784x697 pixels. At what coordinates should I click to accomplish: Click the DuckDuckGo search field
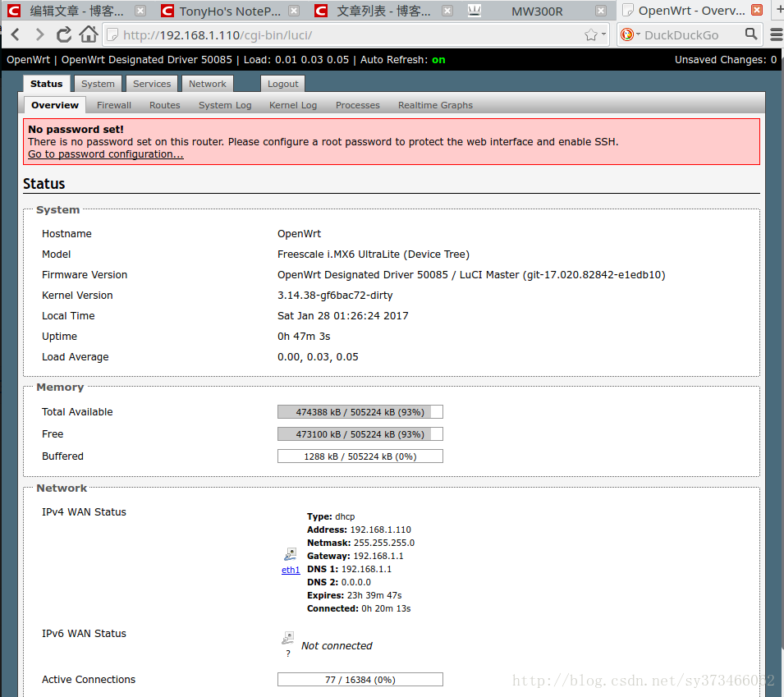click(690, 35)
